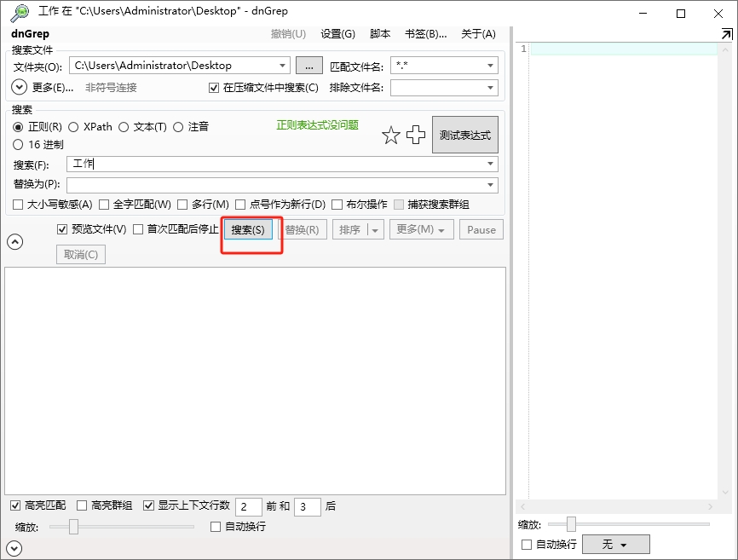Select the XPath search type radio
Screen dimensions: 738x560
(x=74, y=126)
